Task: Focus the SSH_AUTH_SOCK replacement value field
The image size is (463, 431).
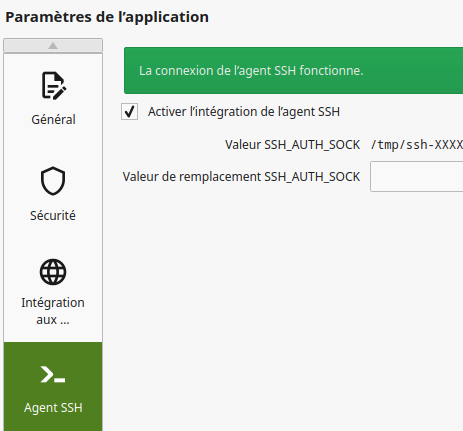Action: (416, 177)
